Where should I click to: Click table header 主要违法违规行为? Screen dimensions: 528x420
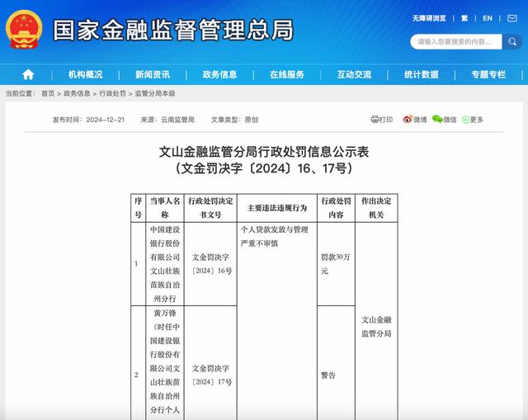277,208
